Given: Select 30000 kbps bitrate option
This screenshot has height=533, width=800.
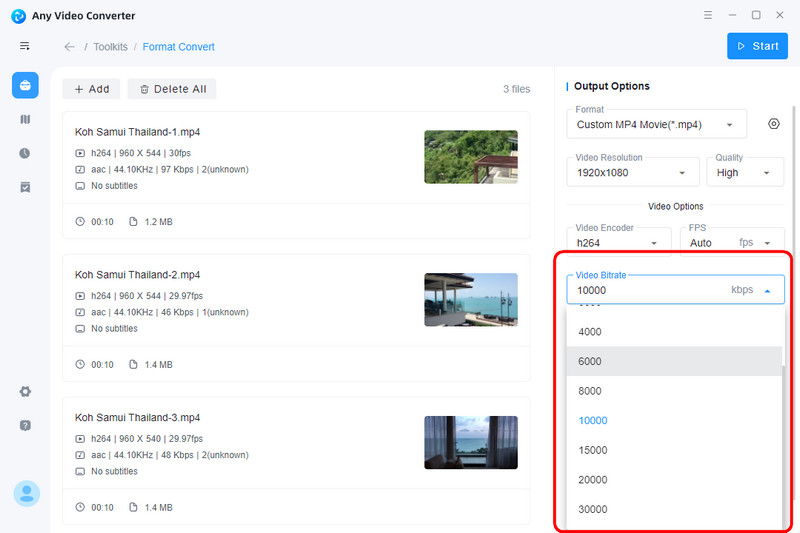Looking at the screenshot, I should tap(673, 509).
